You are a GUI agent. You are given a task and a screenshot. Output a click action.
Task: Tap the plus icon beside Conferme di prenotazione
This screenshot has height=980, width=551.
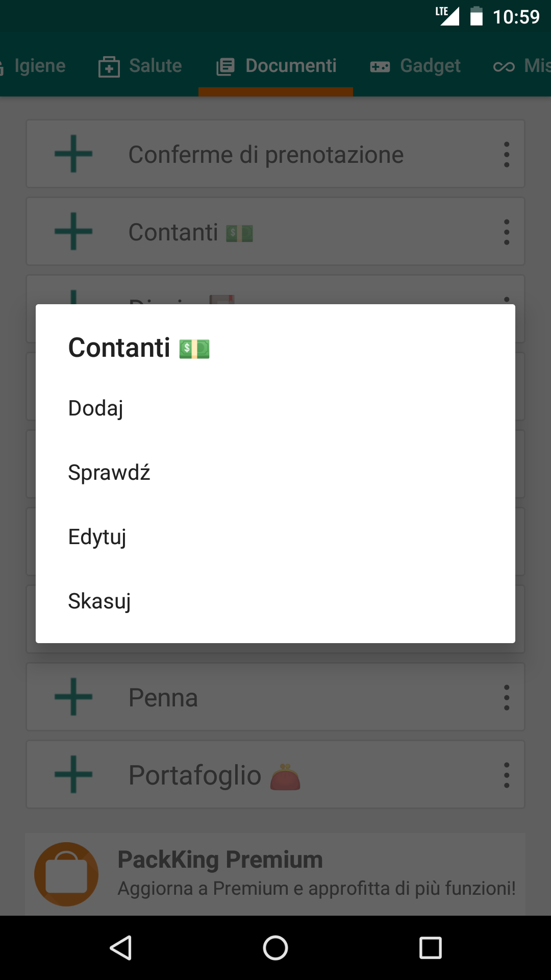73,154
